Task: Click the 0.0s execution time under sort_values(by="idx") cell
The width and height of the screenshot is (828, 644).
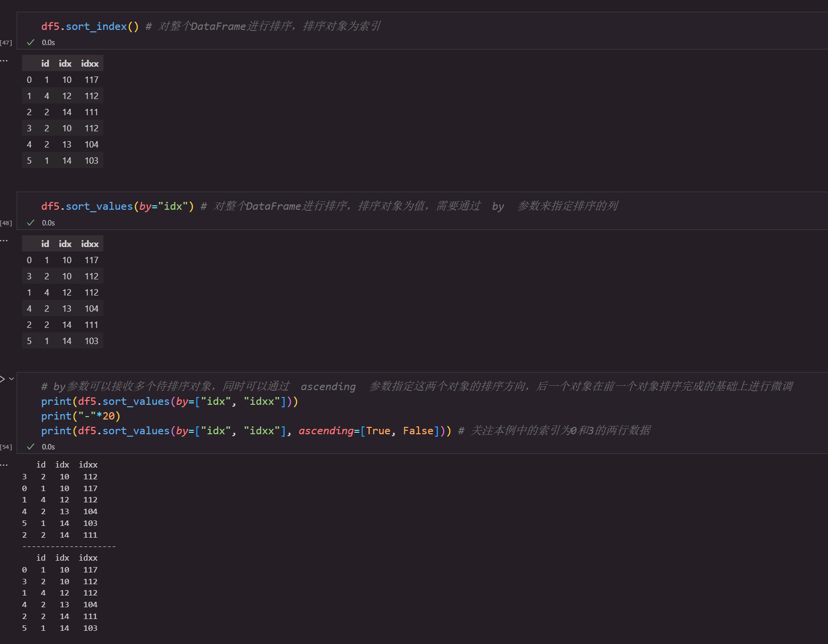Action: [49, 223]
